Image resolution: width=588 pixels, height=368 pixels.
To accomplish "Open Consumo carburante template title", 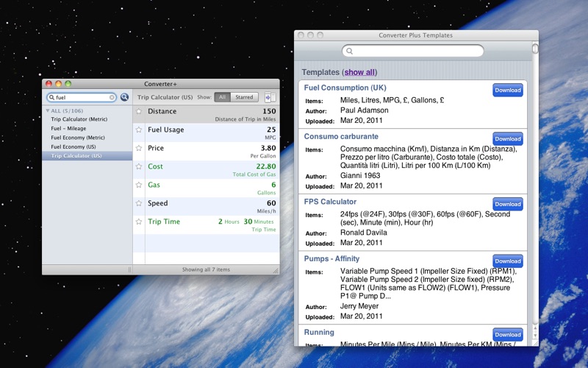I will pos(341,137).
